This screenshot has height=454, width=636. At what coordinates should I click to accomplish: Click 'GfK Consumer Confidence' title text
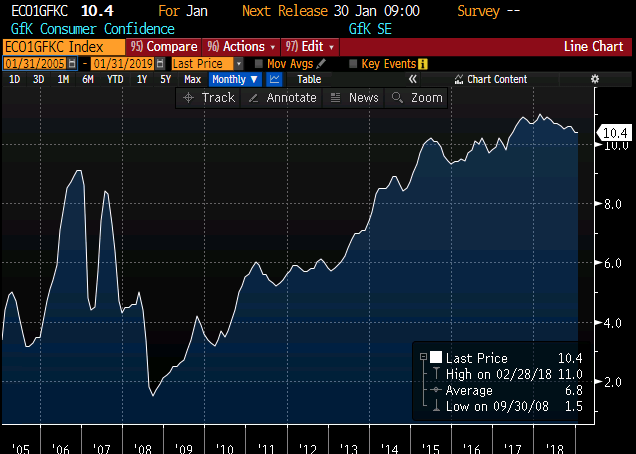93,29
